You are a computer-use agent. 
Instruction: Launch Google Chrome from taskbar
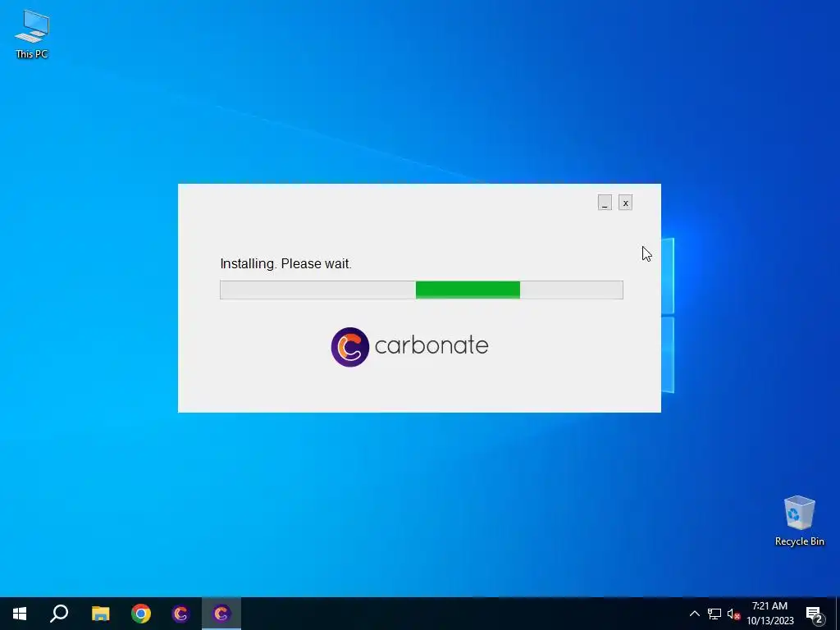click(x=141, y=614)
